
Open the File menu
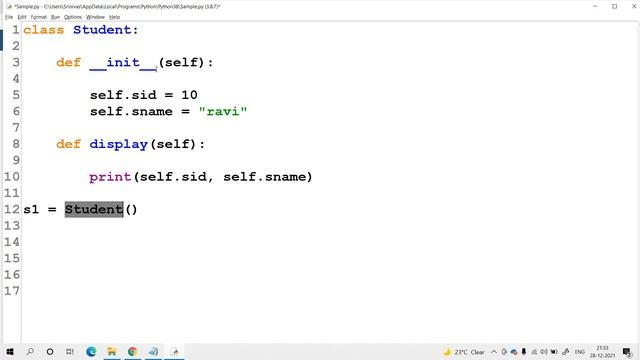[9, 17]
